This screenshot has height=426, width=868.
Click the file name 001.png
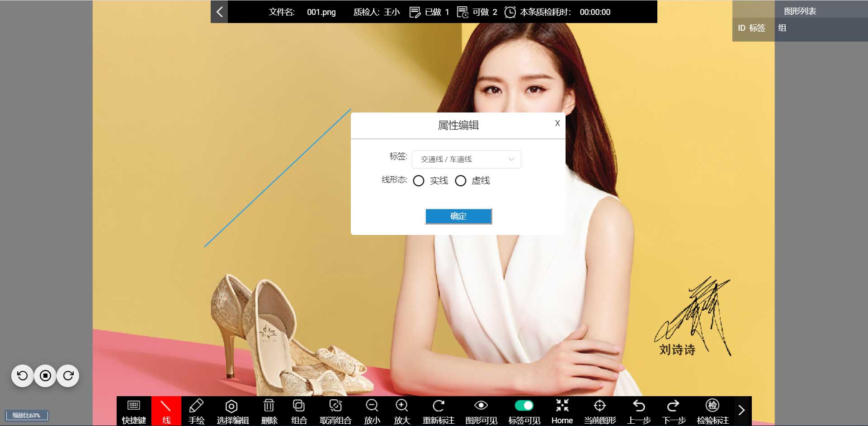pyautogui.click(x=321, y=12)
